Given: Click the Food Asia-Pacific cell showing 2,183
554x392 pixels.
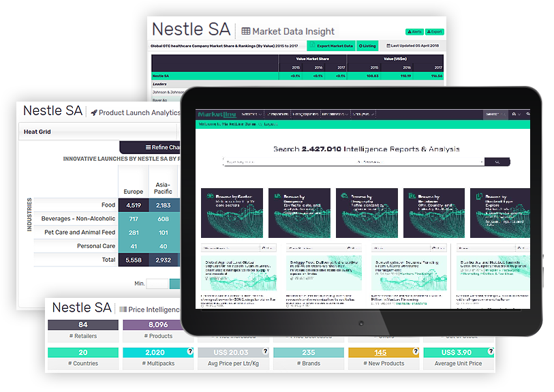Looking at the screenshot, I should [164, 205].
